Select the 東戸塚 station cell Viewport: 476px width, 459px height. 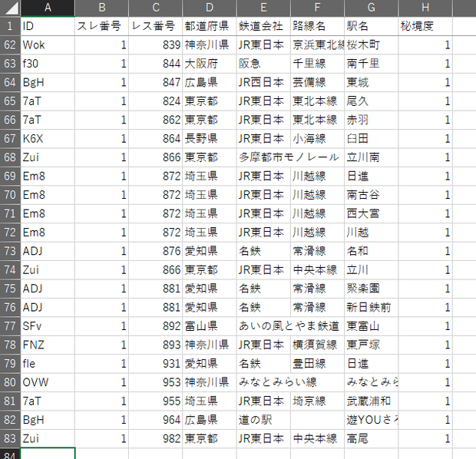tap(372, 345)
